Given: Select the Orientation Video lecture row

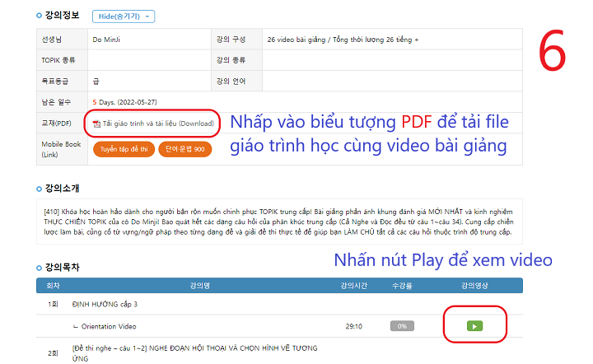Looking at the screenshot, I should tap(104, 326).
